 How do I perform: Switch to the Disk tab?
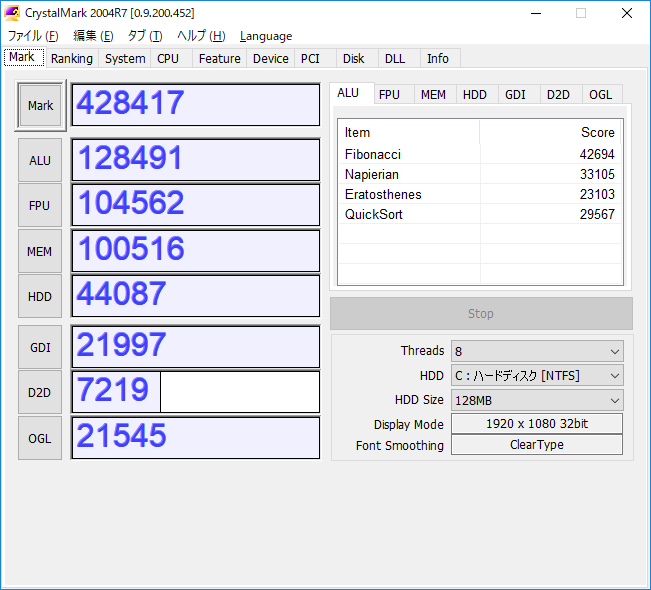point(357,59)
